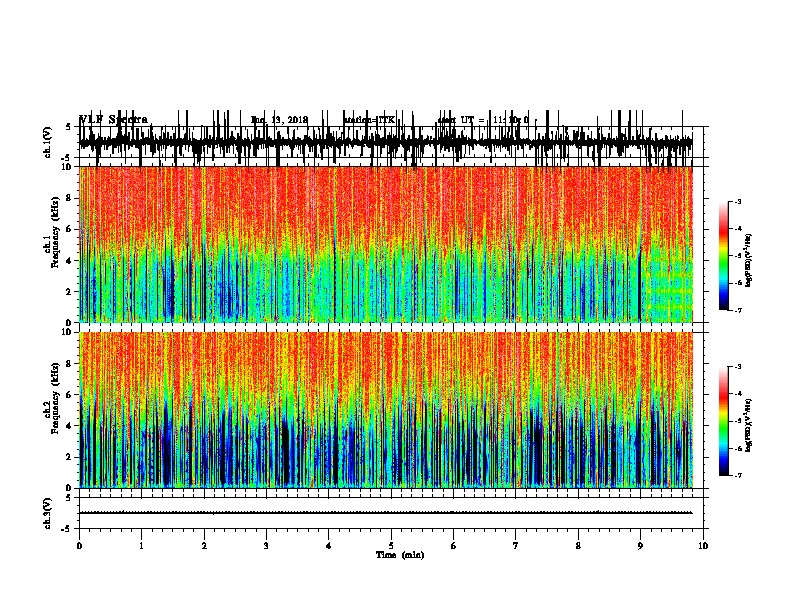Click the '1' tick on the time axis

[141, 546]
